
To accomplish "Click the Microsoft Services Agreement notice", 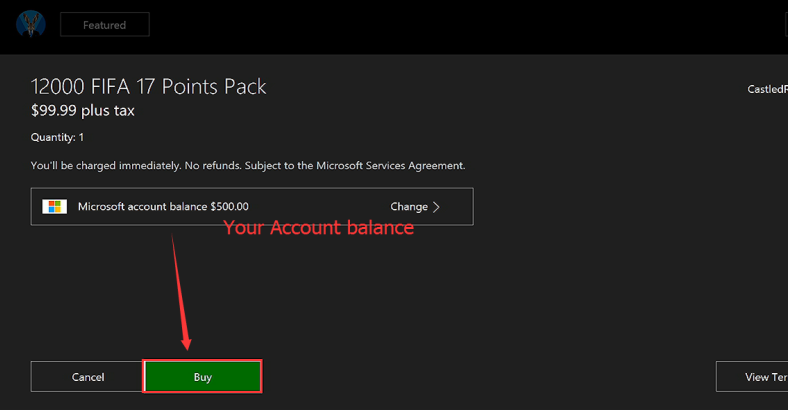I will pyautogui.click(x=248, y=165).
